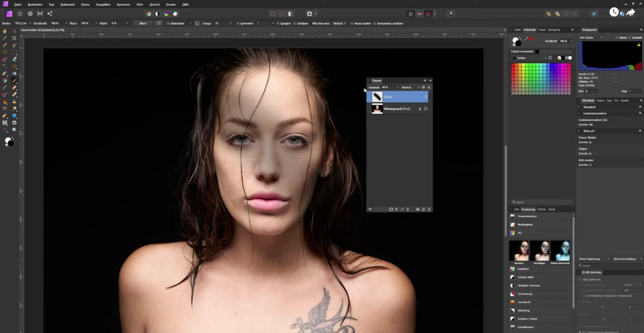Screen dimensions: 644x333
Task: Click the Entsättigen preset thumbnail
Action: 539,250
